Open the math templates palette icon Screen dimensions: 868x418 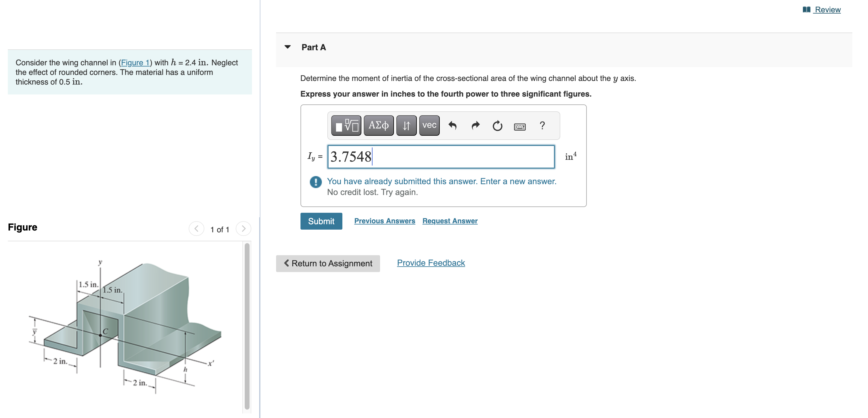tap(345, 125)
